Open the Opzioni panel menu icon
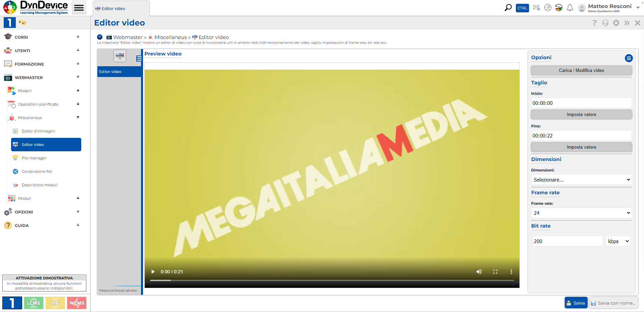644x312 pixels. (x=629, y=58)
